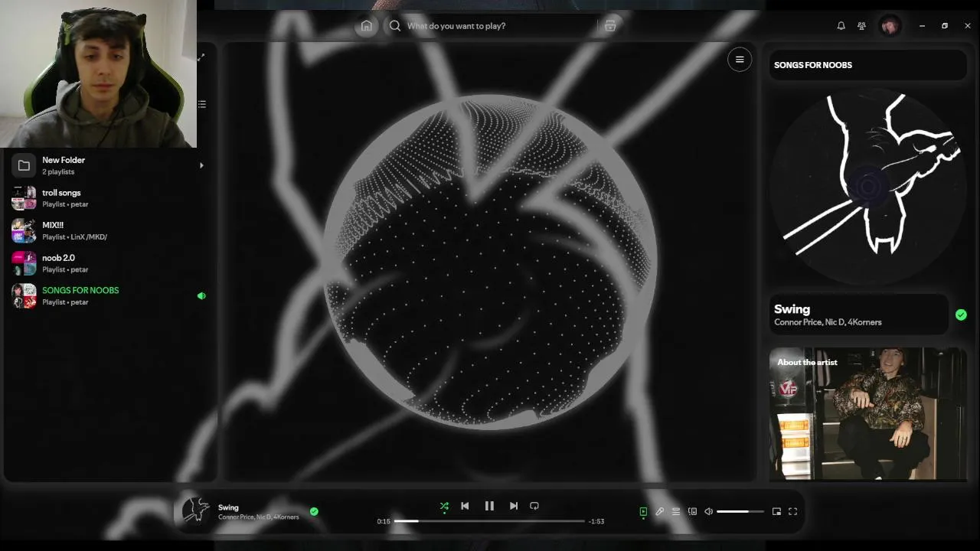
Task: Expand New Folder arrow
Action: pos(201,165)
